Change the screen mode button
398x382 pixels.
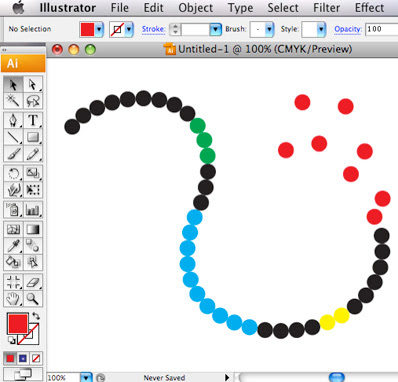click(23, 374)
